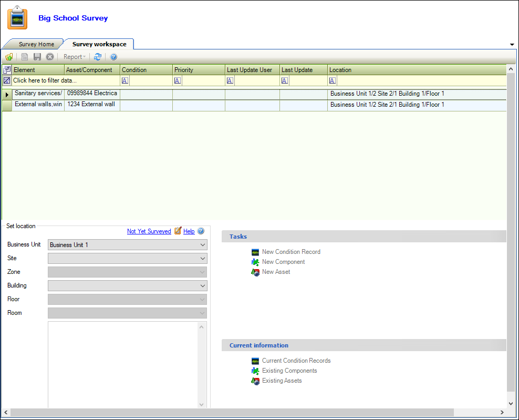Click the Existing Assets icon
This screenshot has height=420, width=519.
click(255, 381)
